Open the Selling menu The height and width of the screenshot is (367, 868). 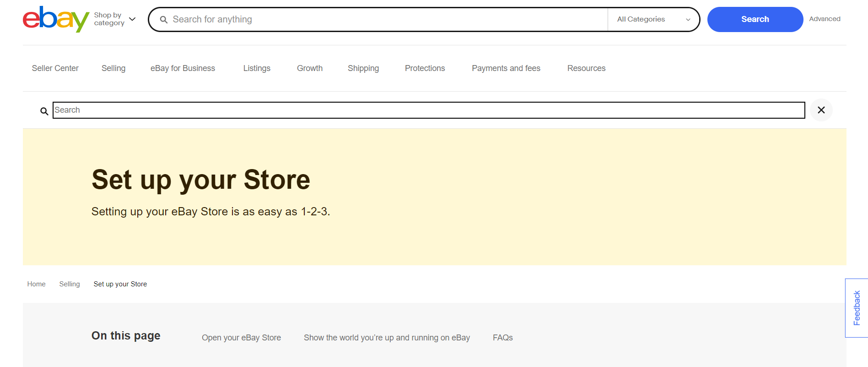pos(113,68)
